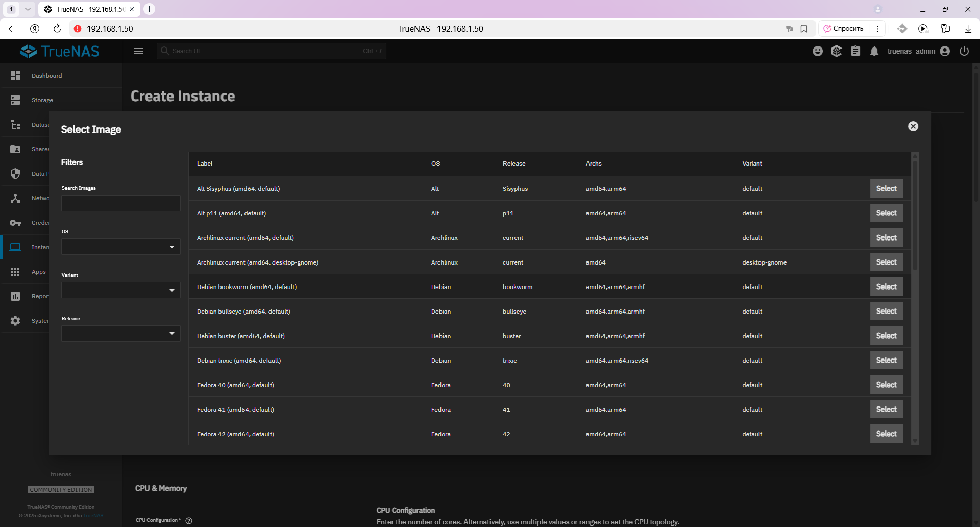Viewport: 980px width, 527px height.
Task: Click the 'desktop-gnome' variant cell
Action: [x=764, y=262]
